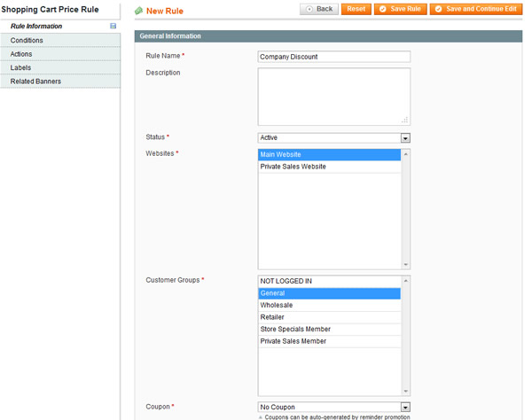Focus the Rule Name input field
This screenshot has width=532, height=420.
click(x=334, y=57)
